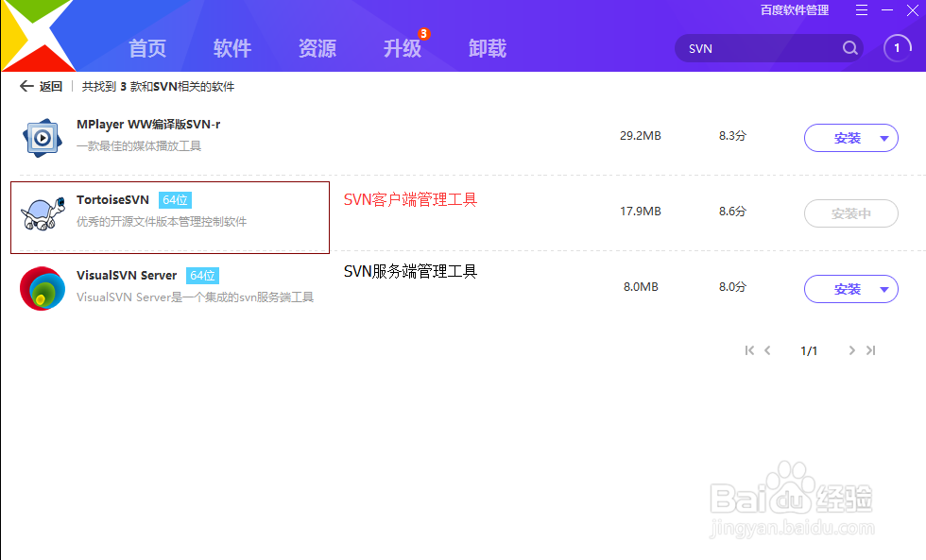
Task: Click the circular download counter icon
Action: tap(897, 48)
